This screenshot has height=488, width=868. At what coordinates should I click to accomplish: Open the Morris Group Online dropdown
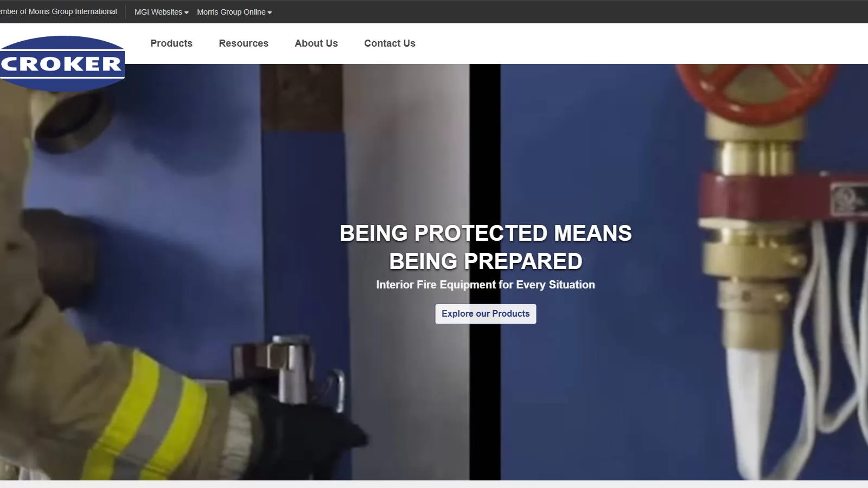click(x=234, y=12)
